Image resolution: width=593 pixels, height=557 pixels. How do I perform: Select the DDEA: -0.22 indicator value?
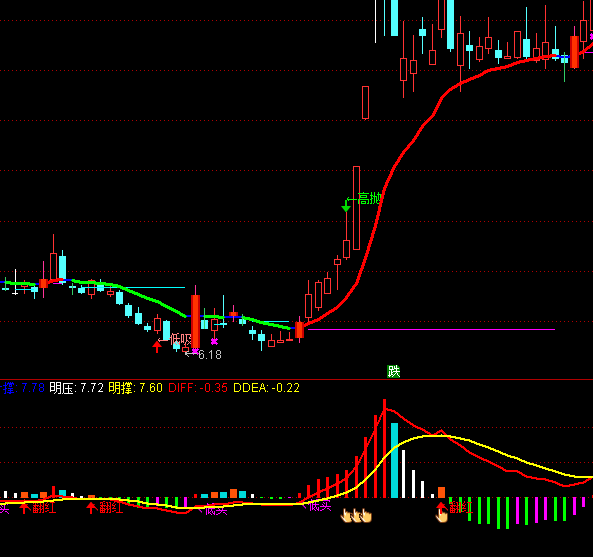click(266, 388)
